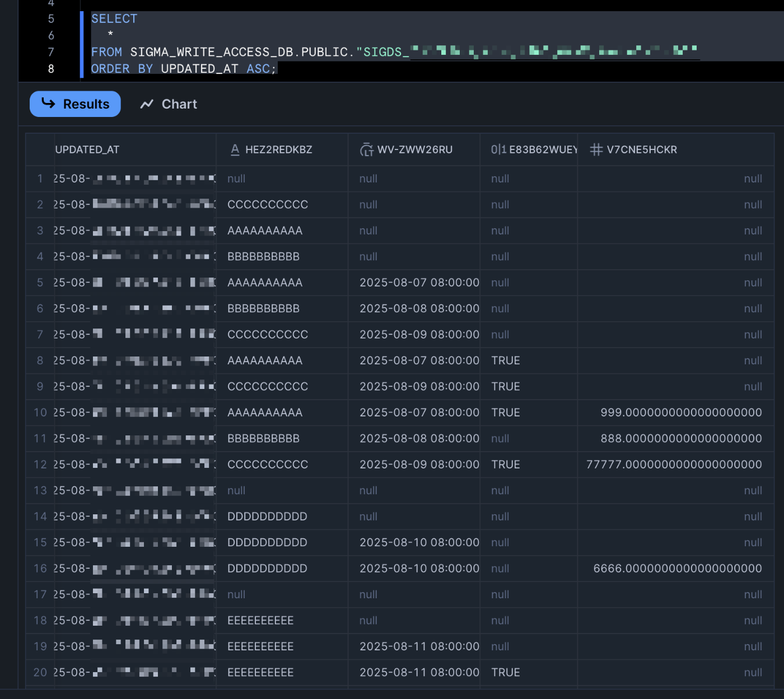784x699 pixels.
Task: Click the asterisk on line 6
Action: coord(110,35)
